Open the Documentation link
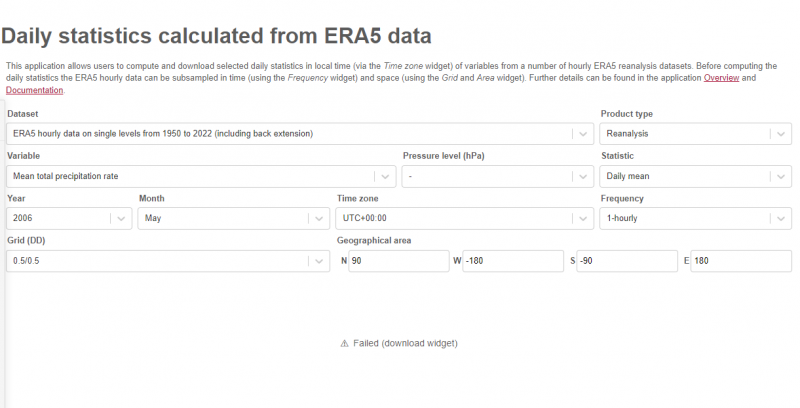 pyautogui.click(x=34, y=90)
